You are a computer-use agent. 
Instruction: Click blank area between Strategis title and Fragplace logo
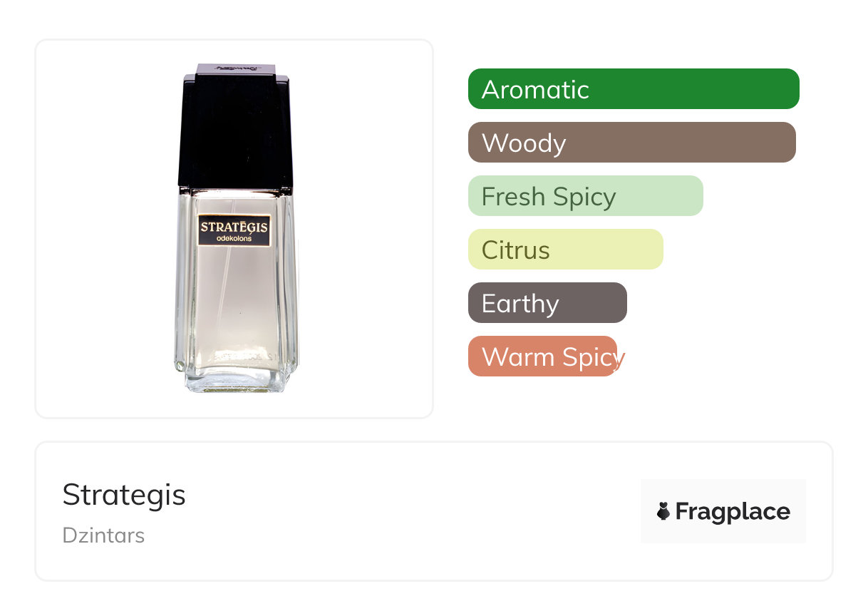413,511
